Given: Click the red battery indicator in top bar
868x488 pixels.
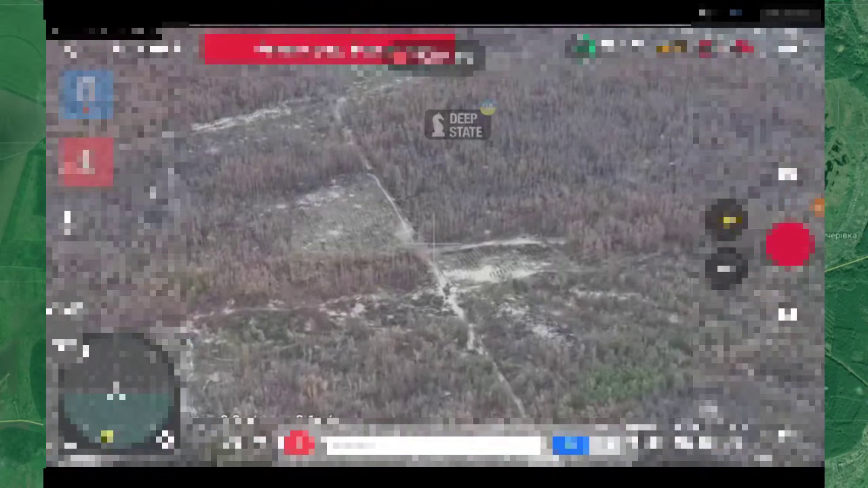Looking at the screenshot, I should 744,47.
